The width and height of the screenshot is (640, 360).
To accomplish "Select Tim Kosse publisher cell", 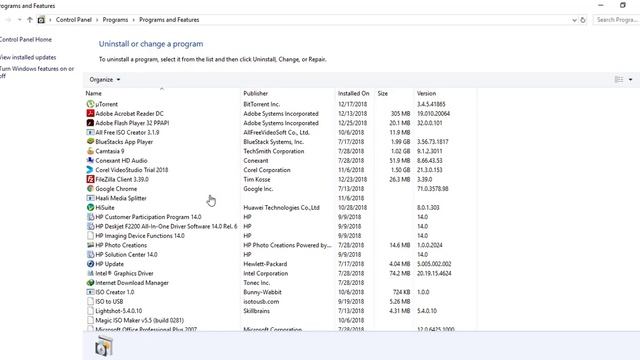I will pos(257,179).
